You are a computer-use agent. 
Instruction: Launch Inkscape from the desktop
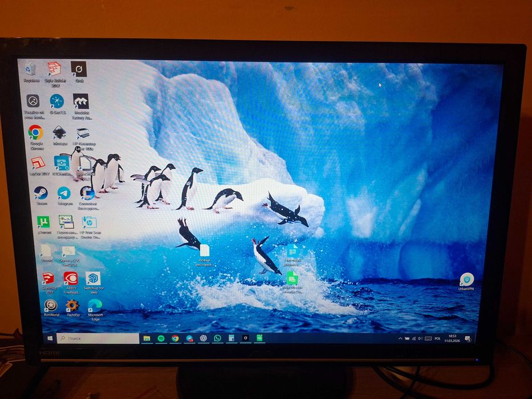pos(60,136)
